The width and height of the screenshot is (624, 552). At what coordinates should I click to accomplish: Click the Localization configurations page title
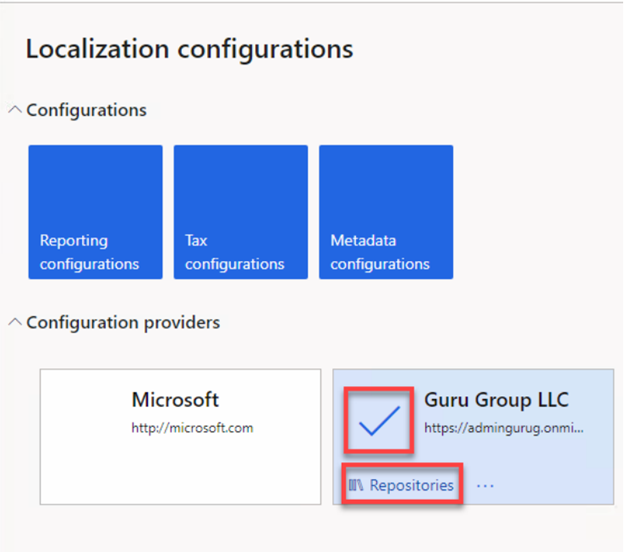coord(189,49)
